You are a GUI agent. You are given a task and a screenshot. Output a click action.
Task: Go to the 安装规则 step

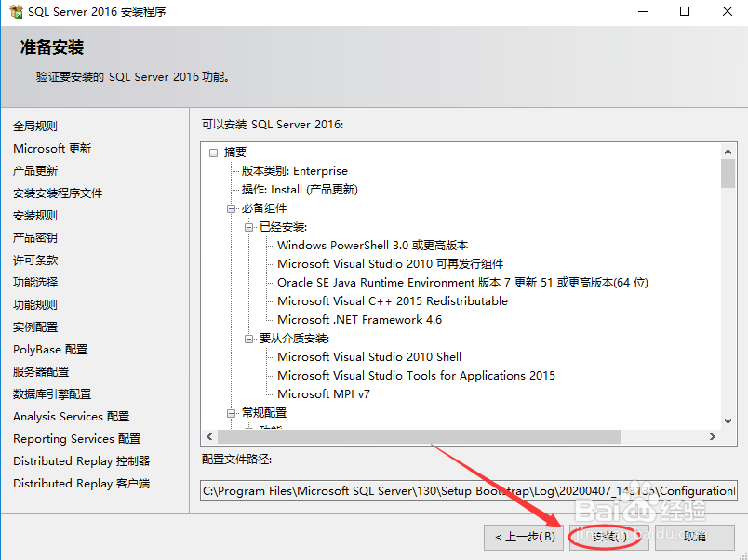pos(35,216)
